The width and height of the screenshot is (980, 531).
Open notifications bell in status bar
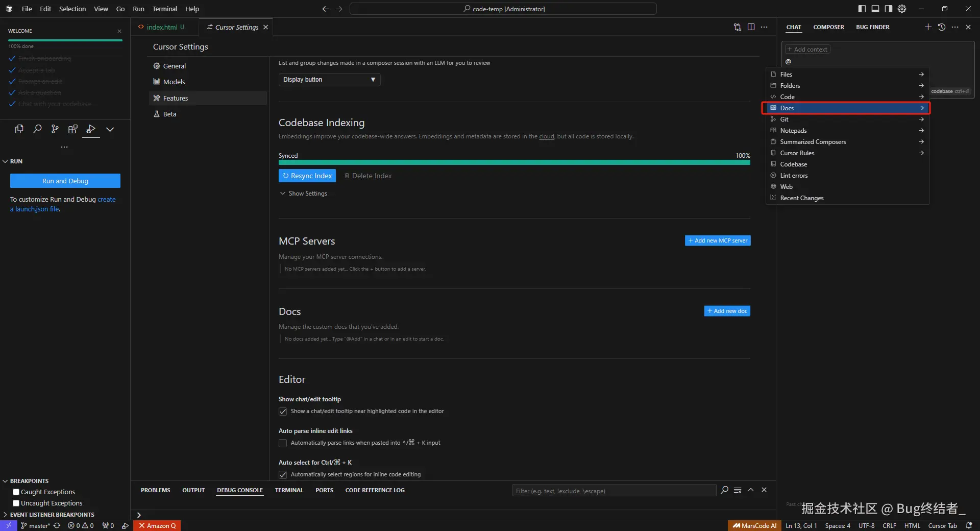coord(969,525)
